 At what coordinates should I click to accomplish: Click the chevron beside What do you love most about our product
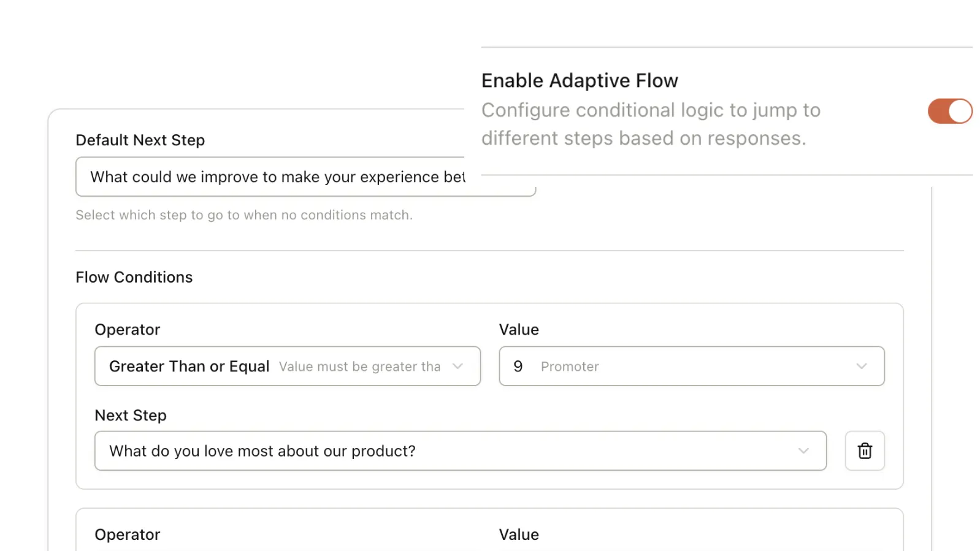pos(804,451)
